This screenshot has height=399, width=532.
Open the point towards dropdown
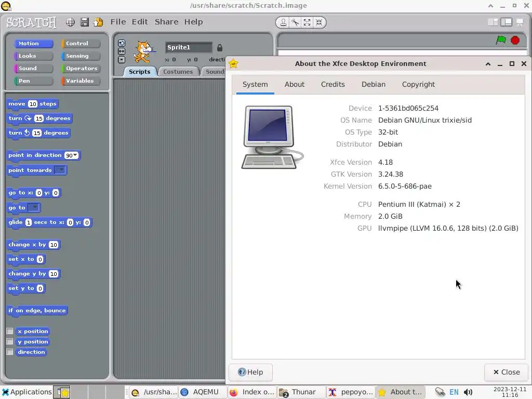click(x=60, y=170)
